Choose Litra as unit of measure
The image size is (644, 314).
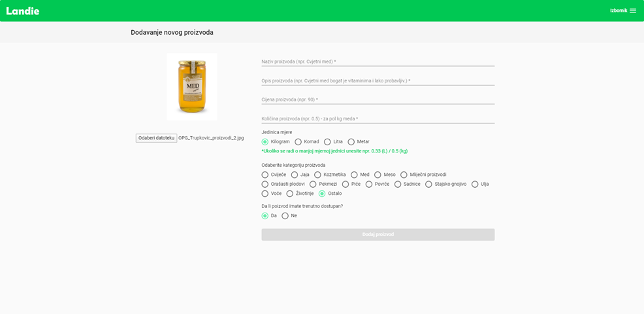pyautogui.click(x=327, y=142)
